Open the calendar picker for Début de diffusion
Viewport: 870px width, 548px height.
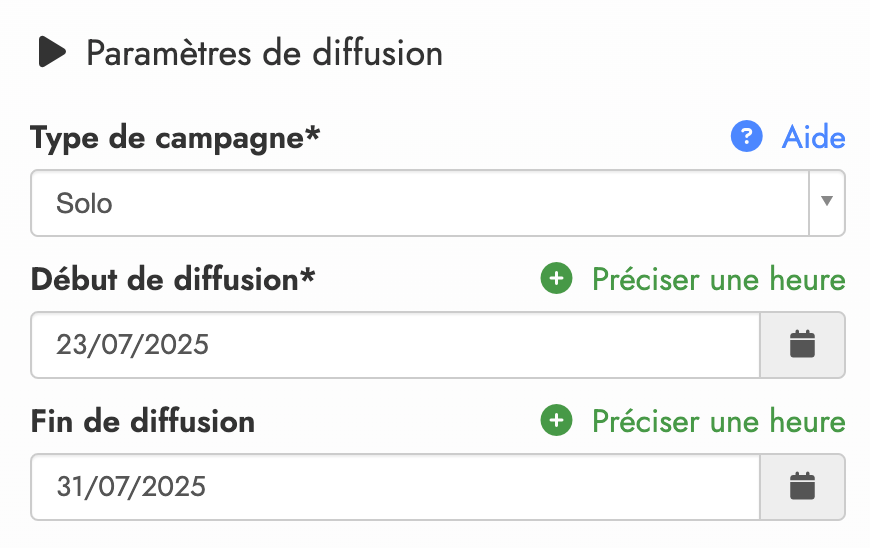pos(802,345)
